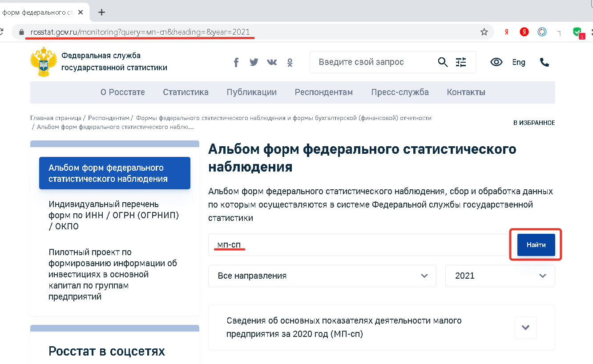Image resolution: width=593 pixels, height=364 pixels.
Task: Select 'Индивидуальный перечень форм по ИНН' sidebar item
Action: click(x=113, y=215)
